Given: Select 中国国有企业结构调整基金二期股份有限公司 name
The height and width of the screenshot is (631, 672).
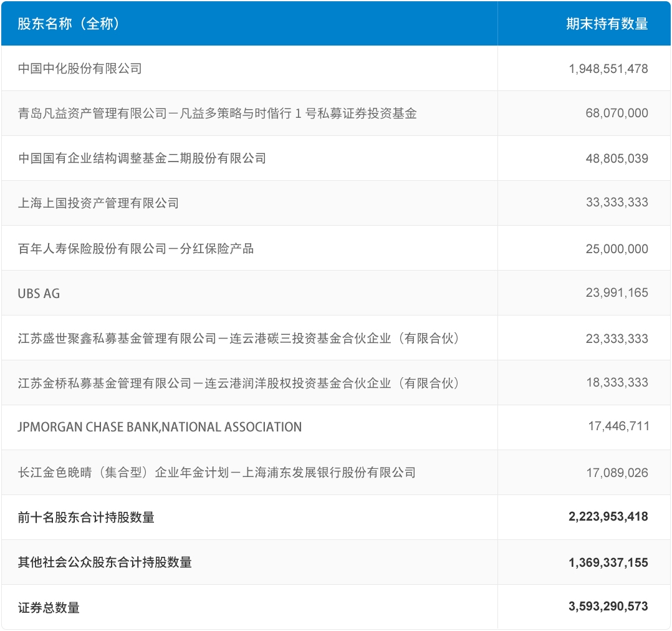Looking at the screenshot, I should pos(142,158).
